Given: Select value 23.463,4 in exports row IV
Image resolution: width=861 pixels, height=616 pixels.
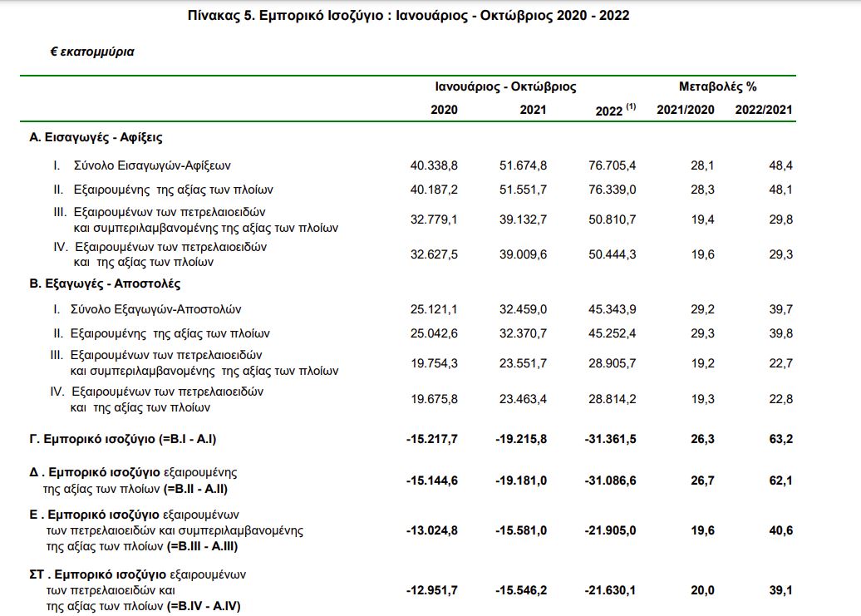Looking at the screenshot, I should coord(523,399).
